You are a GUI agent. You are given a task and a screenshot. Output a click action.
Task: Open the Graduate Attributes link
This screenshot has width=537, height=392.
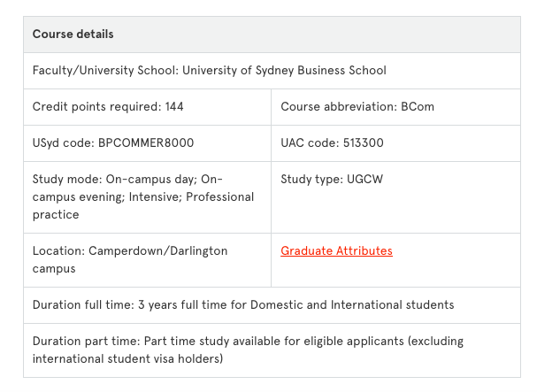point(336,250)
